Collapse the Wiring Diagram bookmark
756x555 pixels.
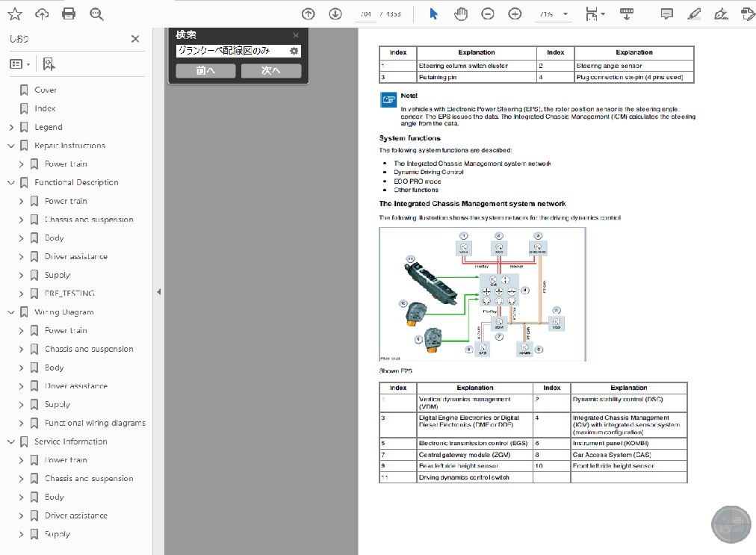[x=11, y=312]
